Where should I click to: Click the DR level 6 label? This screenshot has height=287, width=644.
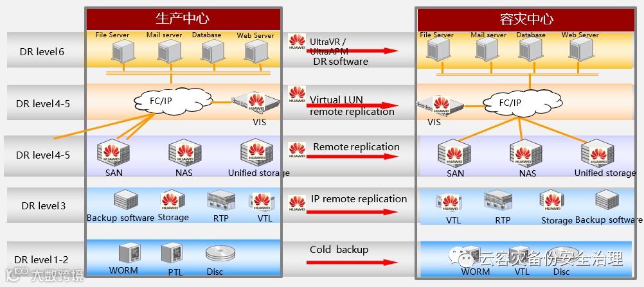click(42, 52)
